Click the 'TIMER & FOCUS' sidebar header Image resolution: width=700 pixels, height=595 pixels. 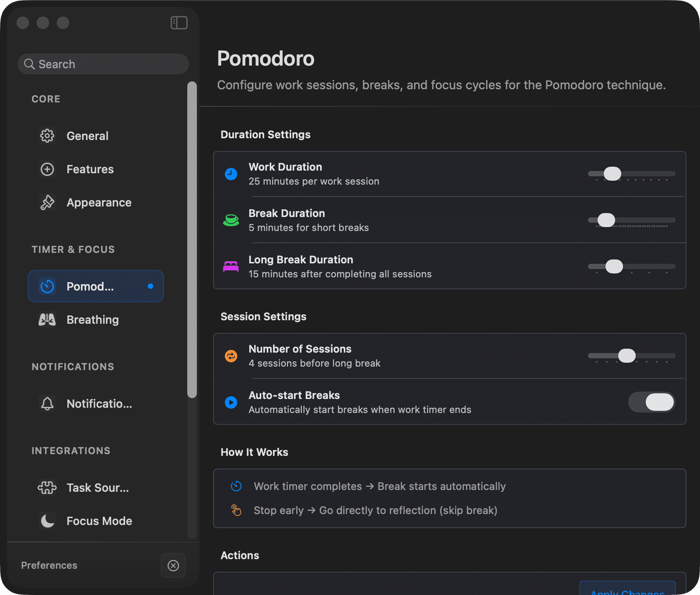(x=73, y=249)
